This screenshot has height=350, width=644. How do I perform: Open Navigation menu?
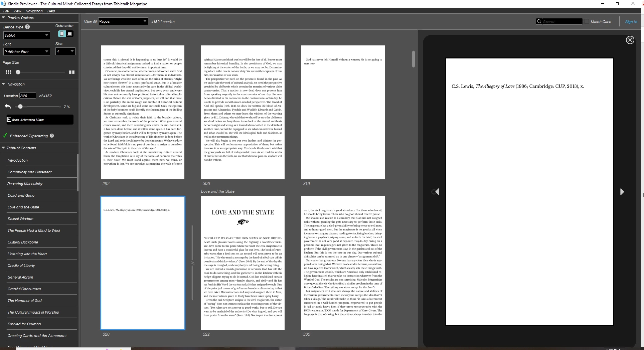pyautogui.click(x=34, y=11)
